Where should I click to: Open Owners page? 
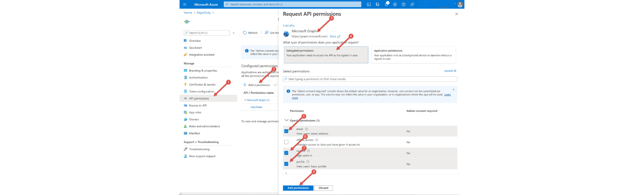(194, 119)
